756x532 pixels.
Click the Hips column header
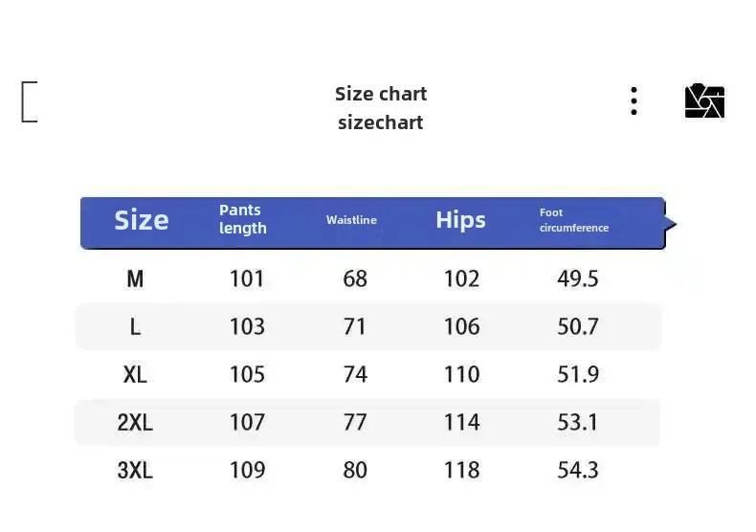[x=460, y=220]
